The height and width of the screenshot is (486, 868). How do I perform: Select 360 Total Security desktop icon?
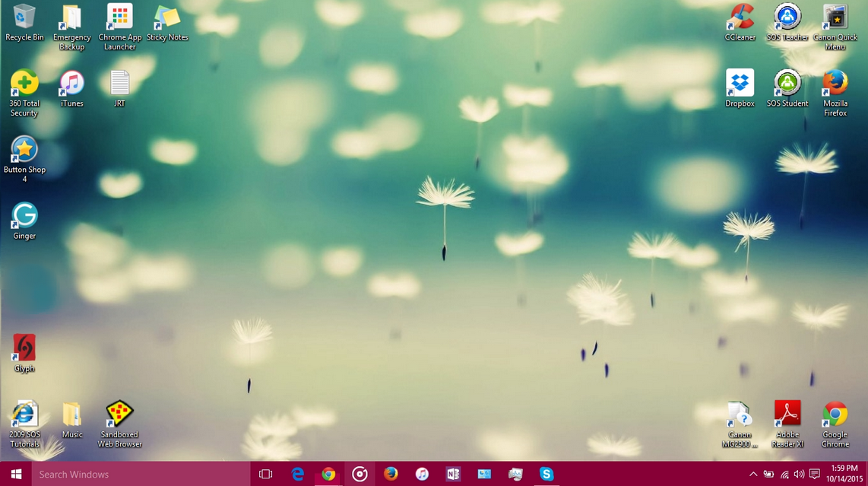(24, 93)
